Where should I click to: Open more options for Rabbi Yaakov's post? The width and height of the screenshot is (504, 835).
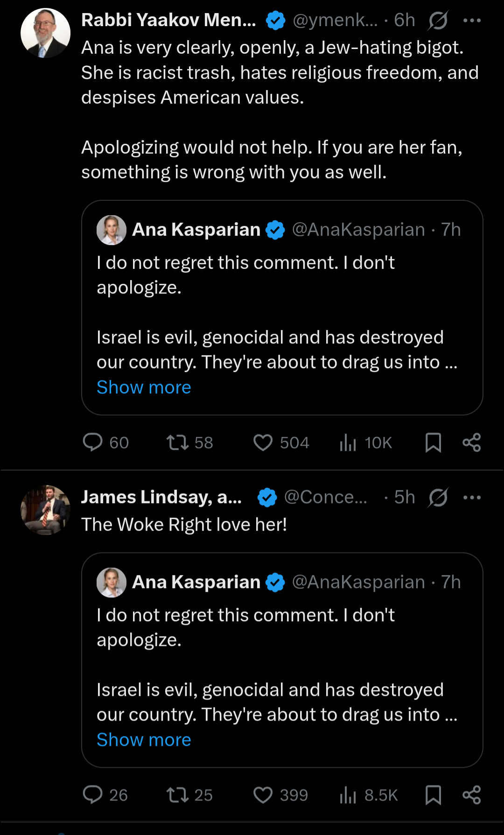point(472,21)
